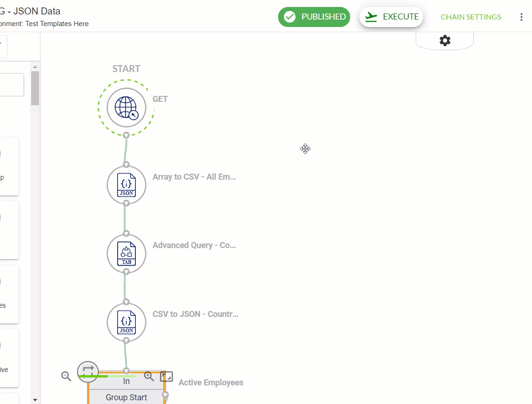
Task: Select the CSV to JSON node icon
Action: pyautogui.click(x=126, y=322)
